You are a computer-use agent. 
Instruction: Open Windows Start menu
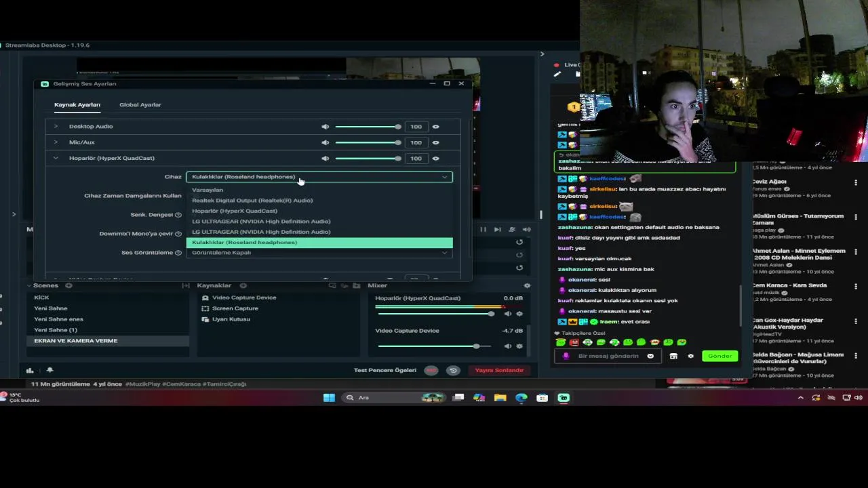[x=329, y=398]
